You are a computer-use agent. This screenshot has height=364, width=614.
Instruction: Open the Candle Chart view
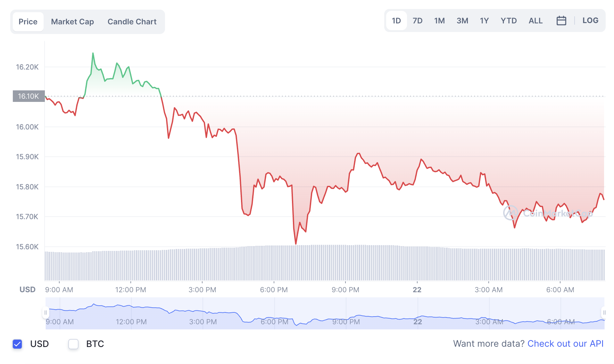point(132,21)
